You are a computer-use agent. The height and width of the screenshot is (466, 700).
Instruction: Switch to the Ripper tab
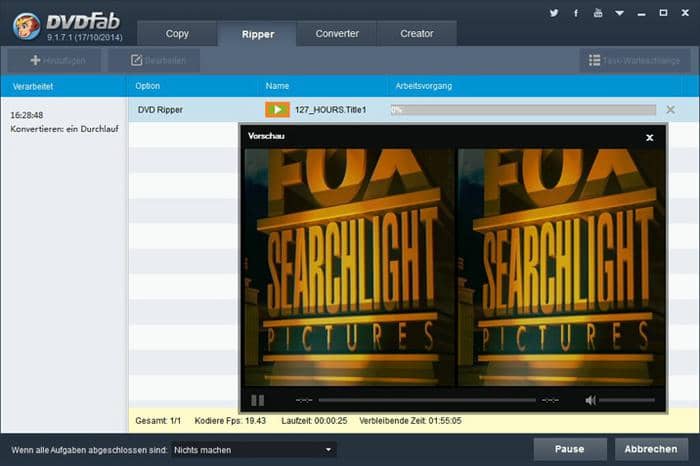[257, 34]
